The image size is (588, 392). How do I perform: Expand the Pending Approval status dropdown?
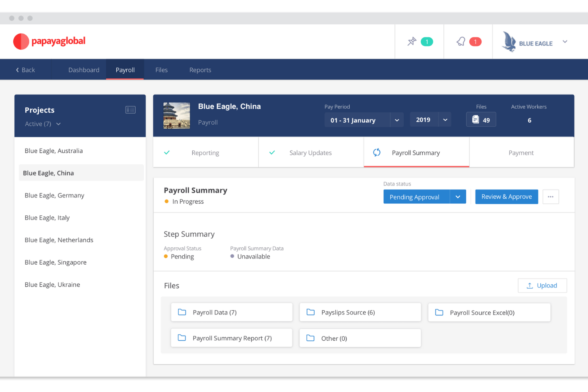[x=458, y=197]
